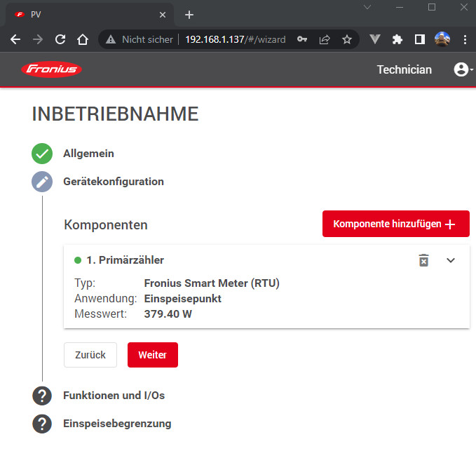Screen dimensions: 476x451
Task: Click the green Allgemein checkmark step icon
Action: point(42,154)
